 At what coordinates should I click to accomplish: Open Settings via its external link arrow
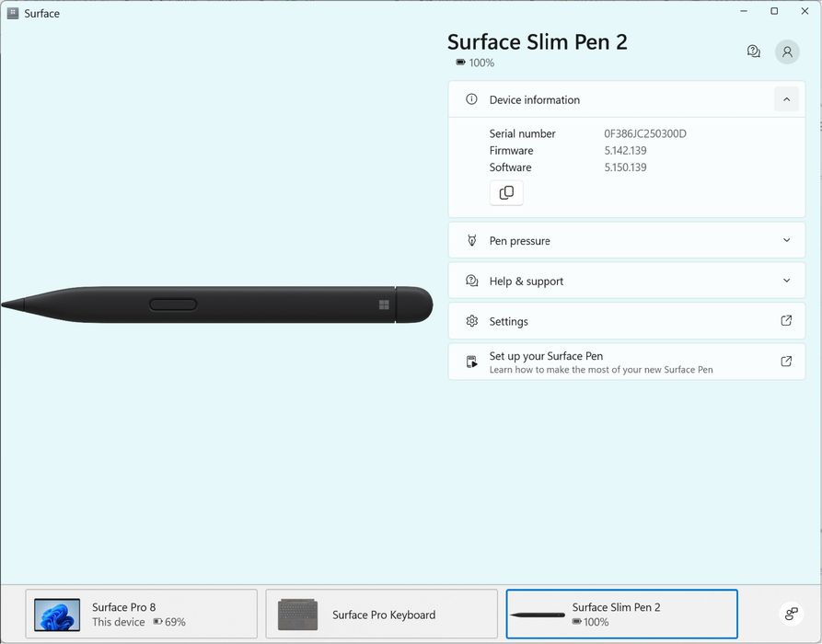pyautogui.click(x=786, y=321)
